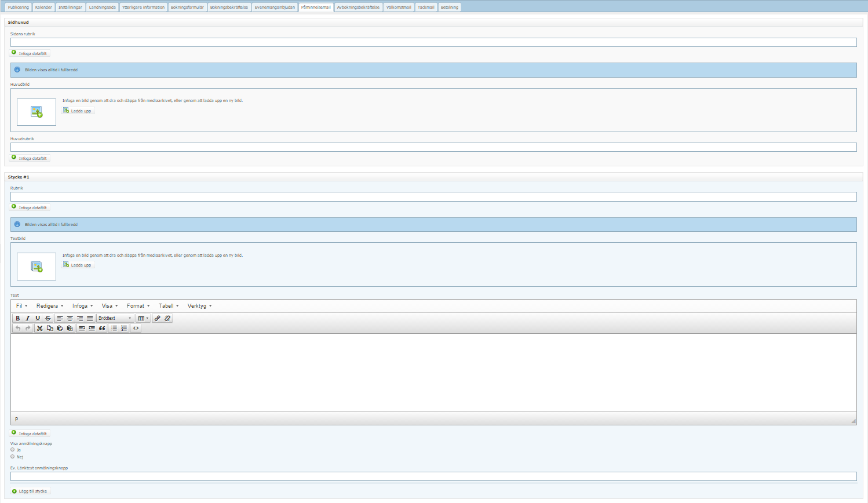Screen dimensions: 868x503
Task: Focus the Sidans rubrik input field
Action: (x=433, y=42)
